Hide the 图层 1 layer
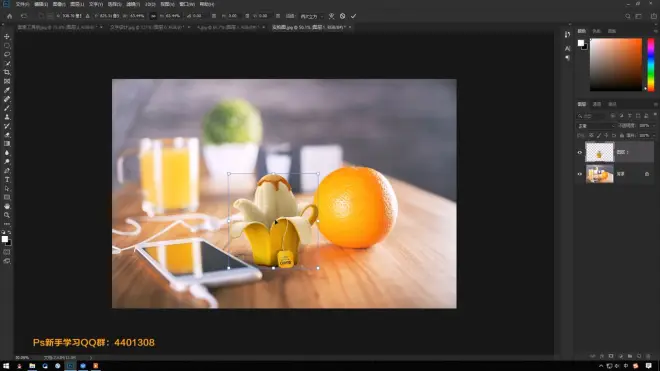 click(x=580, y=152)
